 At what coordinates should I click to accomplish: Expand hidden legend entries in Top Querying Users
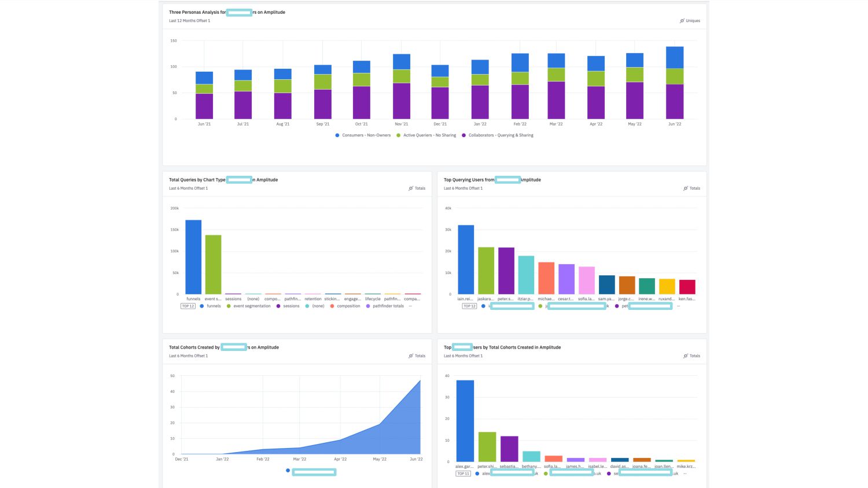point(678,306)
